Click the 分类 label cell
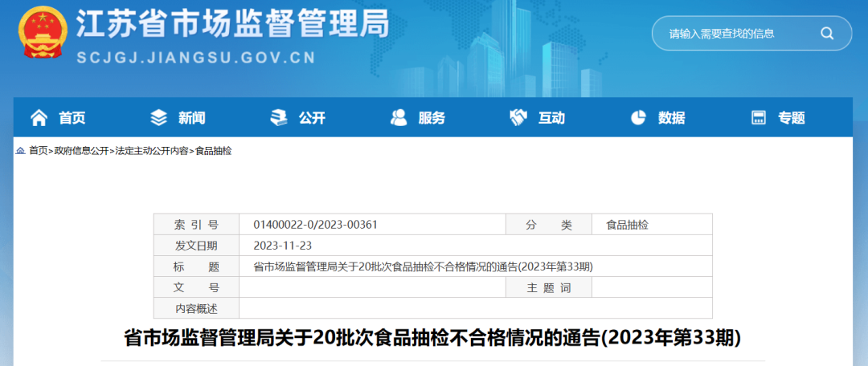868x366 pixels. click(549, 225)
